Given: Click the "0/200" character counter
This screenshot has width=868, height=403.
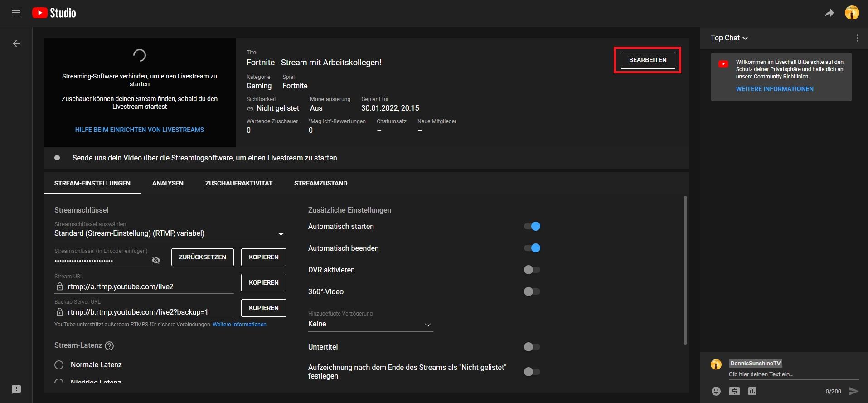Looking at the screenshot, I should 833,392.
